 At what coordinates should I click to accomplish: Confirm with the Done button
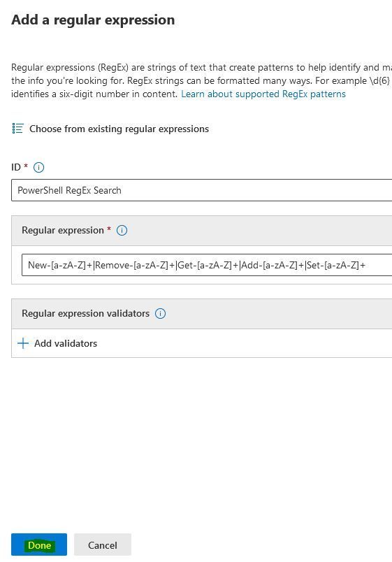[x=39, y=545]
